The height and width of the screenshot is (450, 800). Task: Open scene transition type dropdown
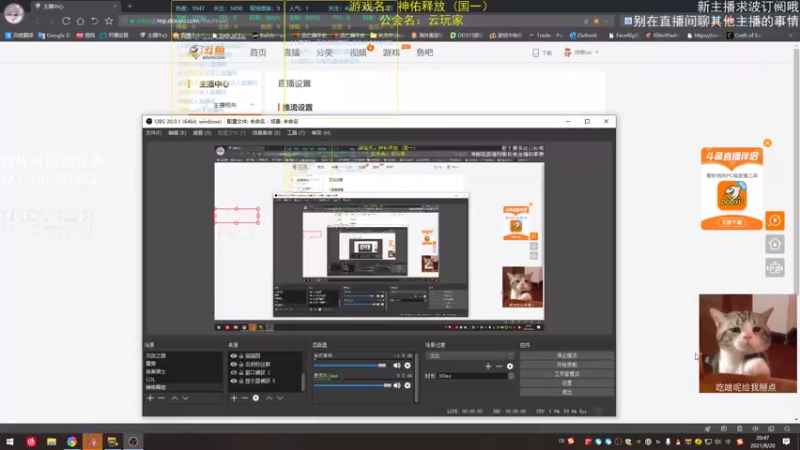470,356
